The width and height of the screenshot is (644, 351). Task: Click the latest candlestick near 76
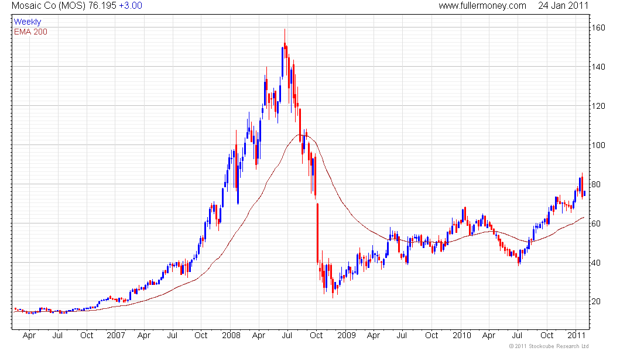(x=584, y=194)
